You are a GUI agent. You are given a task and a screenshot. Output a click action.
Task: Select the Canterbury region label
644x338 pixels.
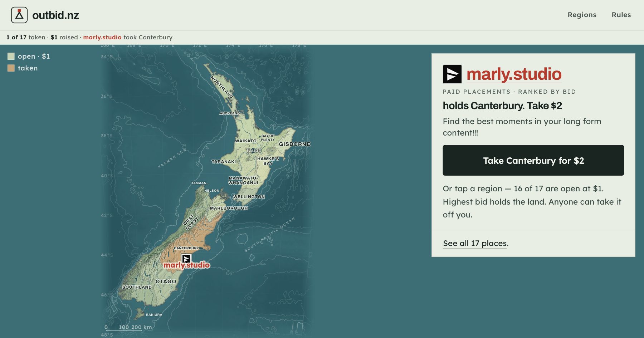pyautogui.click(x=186, y=248)
